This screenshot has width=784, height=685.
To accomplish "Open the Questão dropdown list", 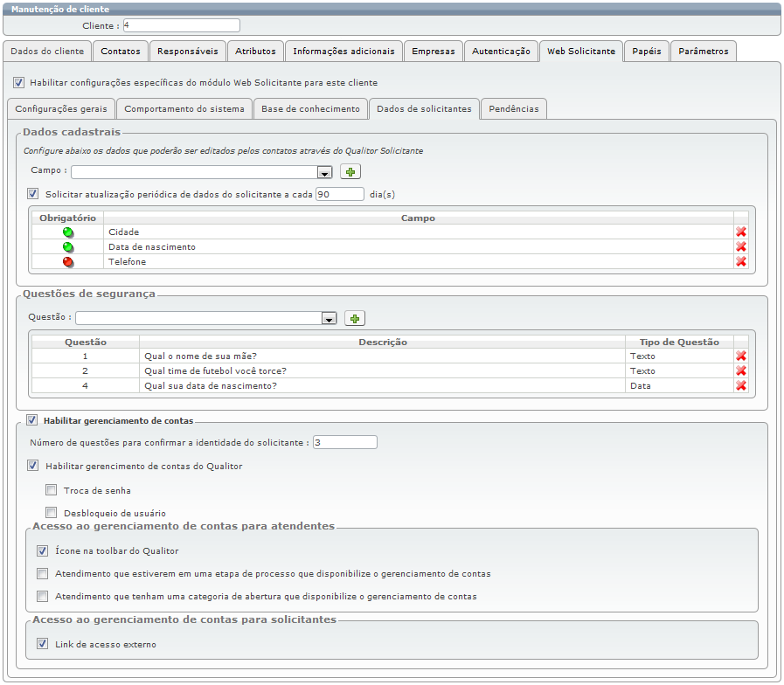I will click(329, 319).
